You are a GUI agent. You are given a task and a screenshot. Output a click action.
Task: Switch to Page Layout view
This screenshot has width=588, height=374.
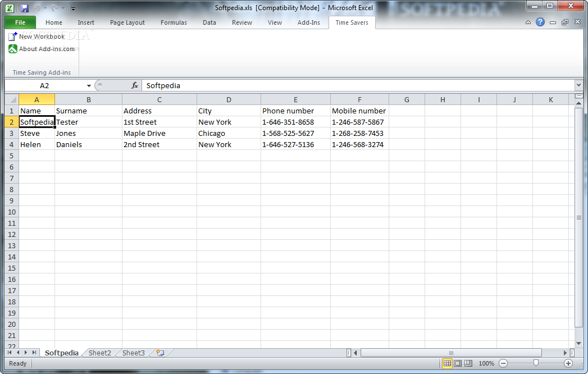458,363
